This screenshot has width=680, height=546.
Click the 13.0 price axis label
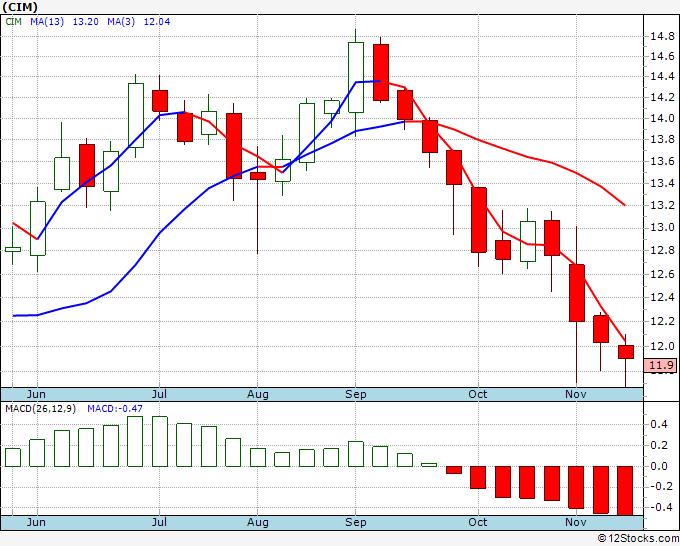(662, 227)
